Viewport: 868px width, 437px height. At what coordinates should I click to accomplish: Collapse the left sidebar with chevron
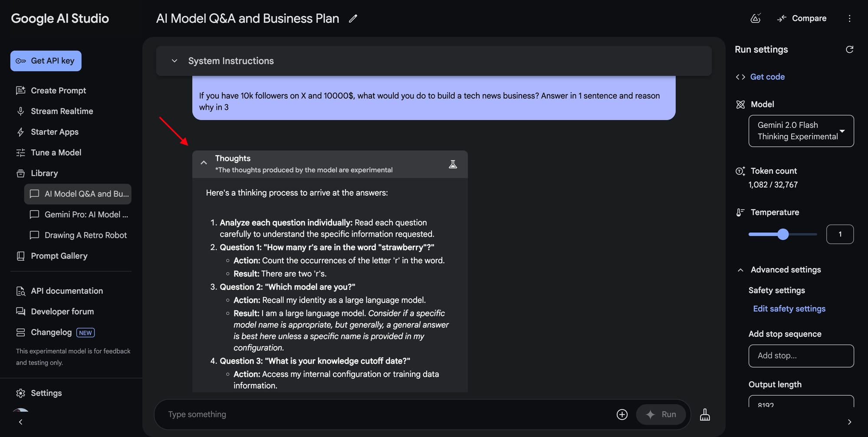(x=20, y=422)
